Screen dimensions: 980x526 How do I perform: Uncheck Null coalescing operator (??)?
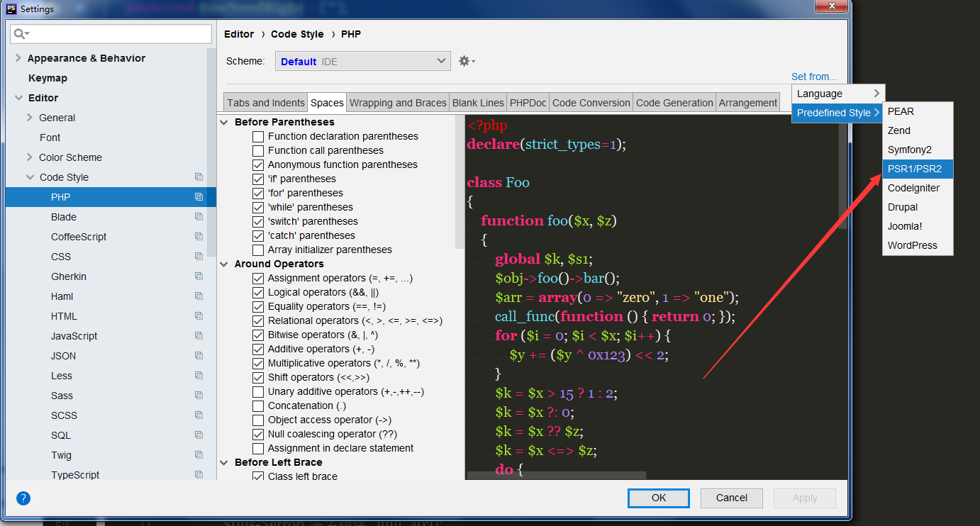258,434
